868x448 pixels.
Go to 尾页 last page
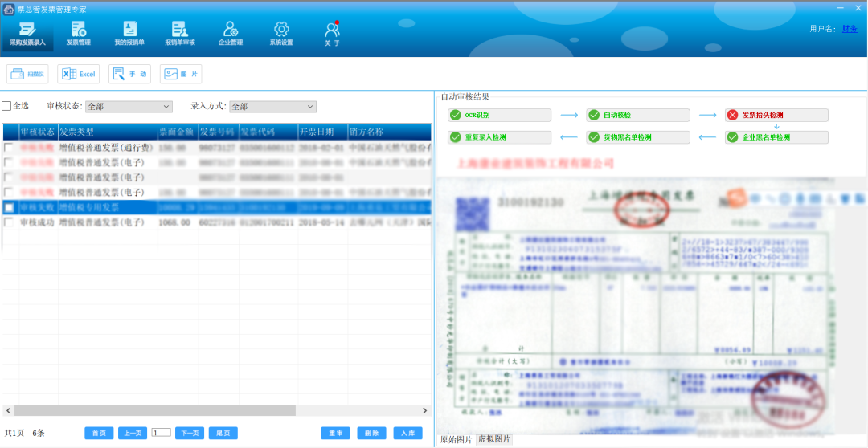pos(223,433)
